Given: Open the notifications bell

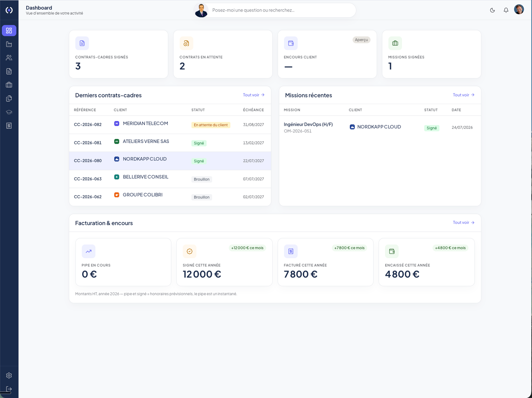Looking at the screenshot, I should pos(506,10).
